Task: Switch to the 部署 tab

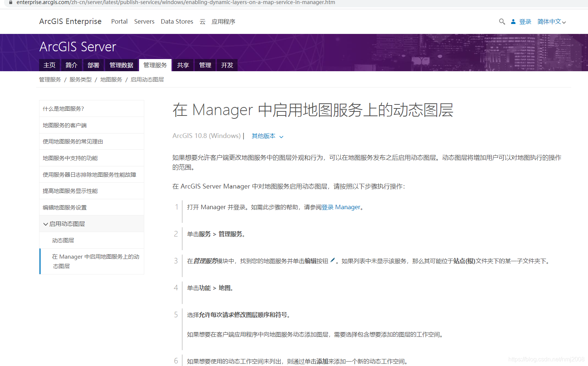Action: click(x=93, y=65)
